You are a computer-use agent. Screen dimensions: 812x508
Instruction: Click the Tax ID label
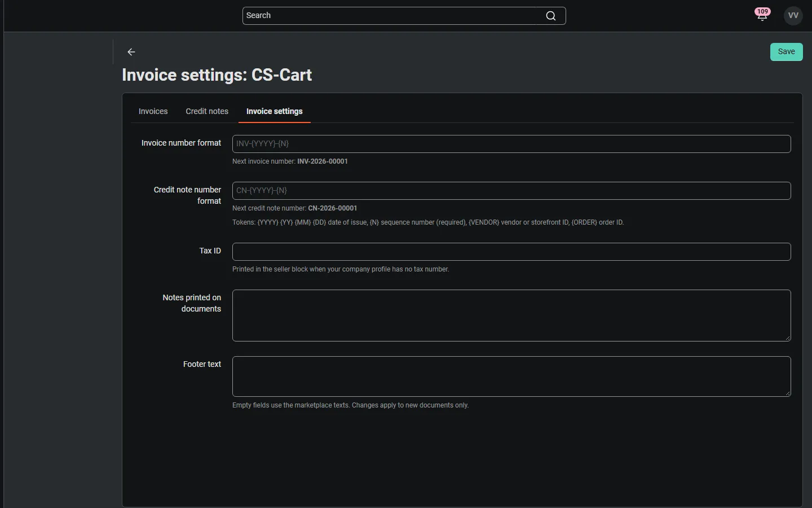[210, 251]
